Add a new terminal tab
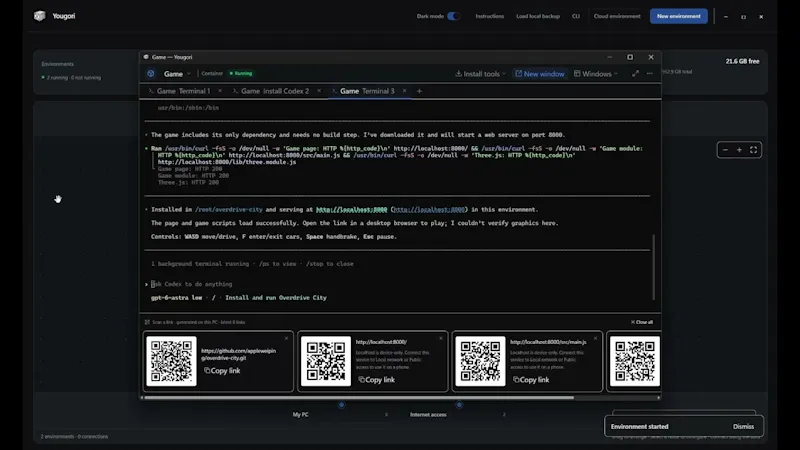 (419, 91)
